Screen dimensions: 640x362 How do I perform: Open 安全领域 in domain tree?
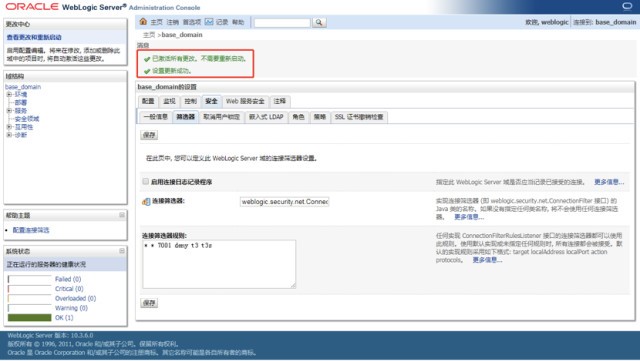27,119
